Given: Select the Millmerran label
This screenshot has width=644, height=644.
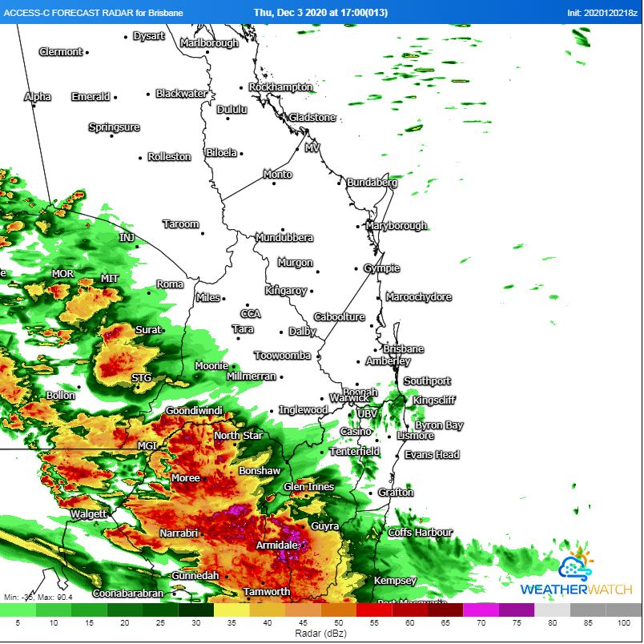Looking at the screenshot, I should coord(252,376).
